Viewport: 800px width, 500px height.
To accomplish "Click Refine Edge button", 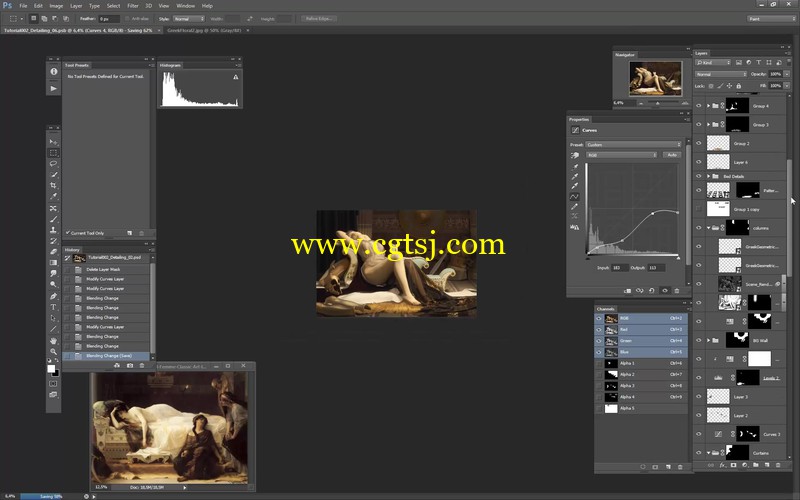I will pos(318,19).
